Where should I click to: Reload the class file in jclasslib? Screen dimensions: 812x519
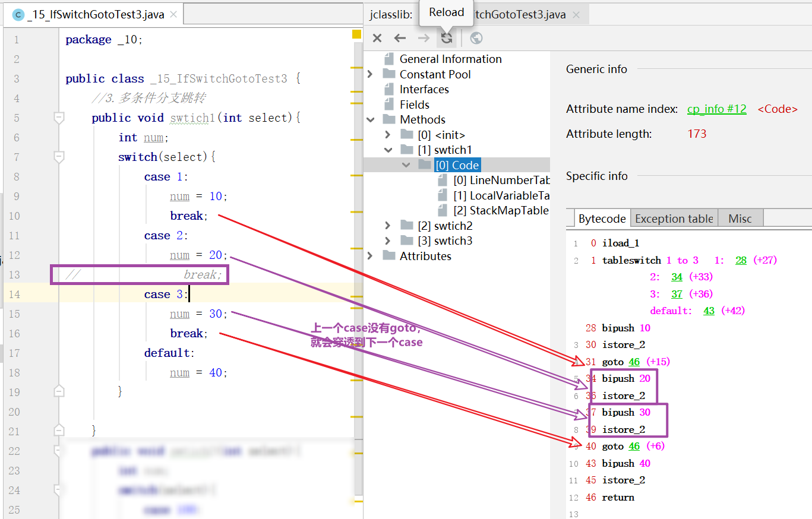(x=447, y=38)
